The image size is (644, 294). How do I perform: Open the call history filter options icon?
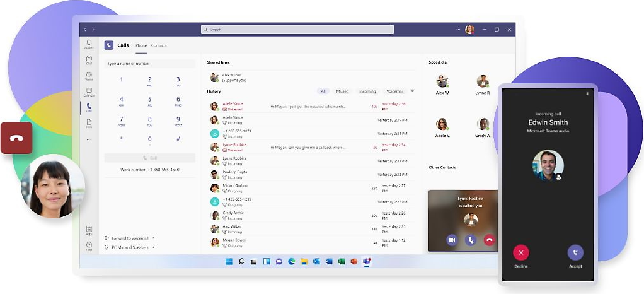[x=412, y=91]
